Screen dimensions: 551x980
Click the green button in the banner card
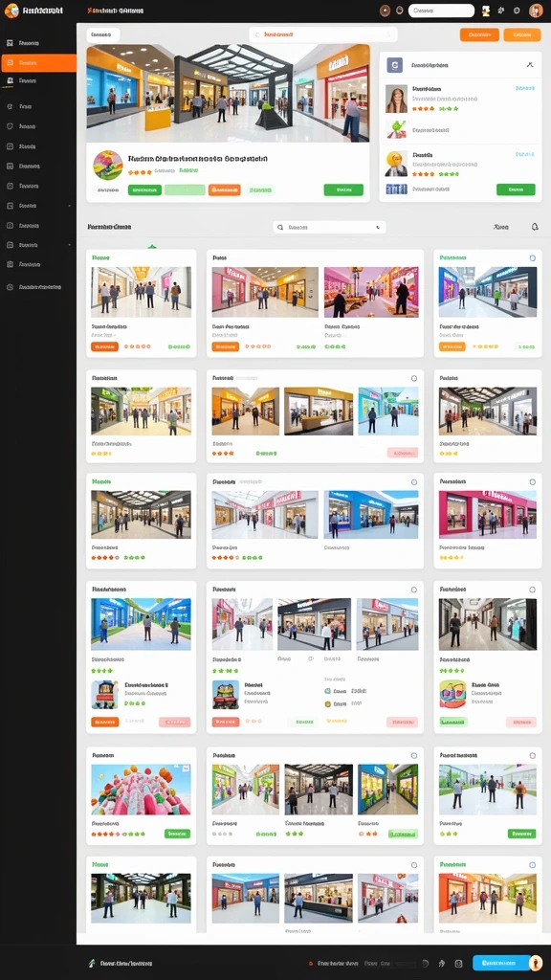[343, 189]
